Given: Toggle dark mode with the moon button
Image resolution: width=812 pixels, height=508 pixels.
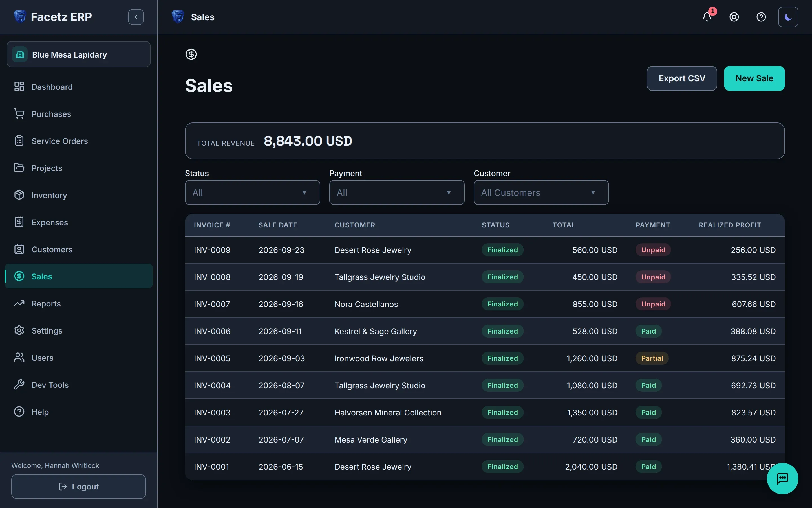Looking at the screenshot, I should [788, 17].
